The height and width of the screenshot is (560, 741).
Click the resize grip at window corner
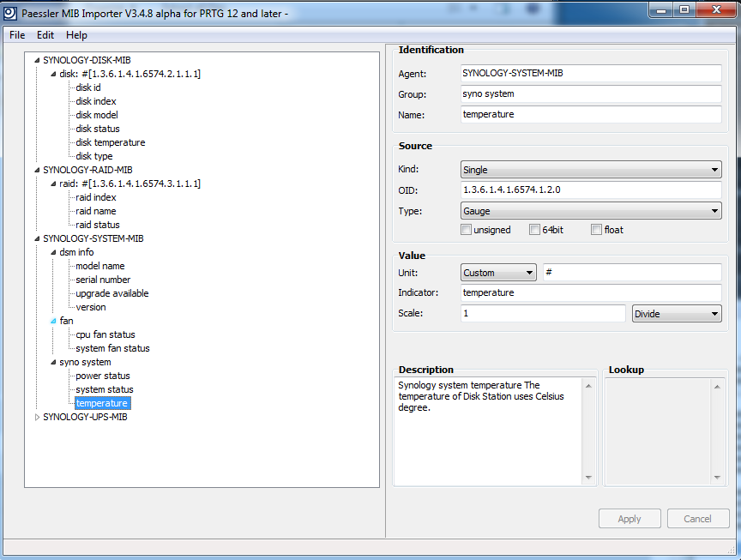click(732, 550)
